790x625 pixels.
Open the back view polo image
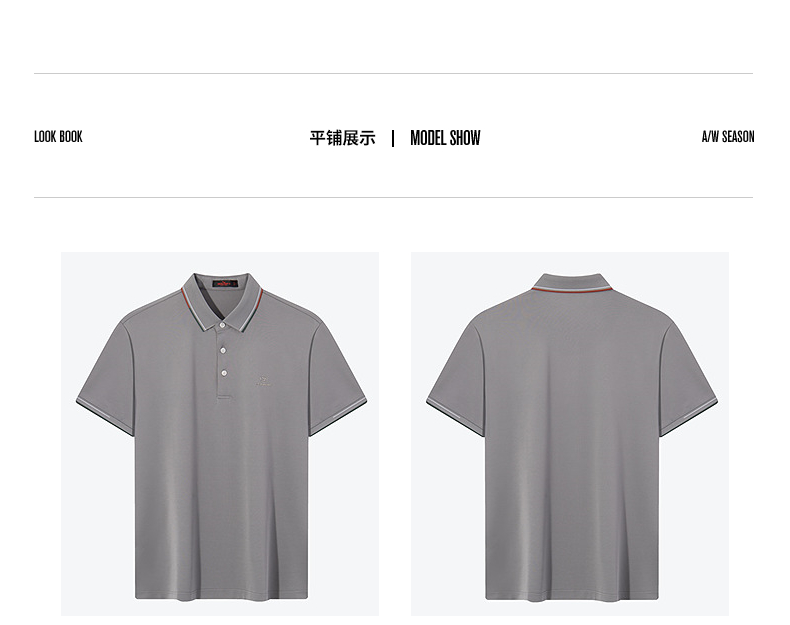[x=570, y=434]
